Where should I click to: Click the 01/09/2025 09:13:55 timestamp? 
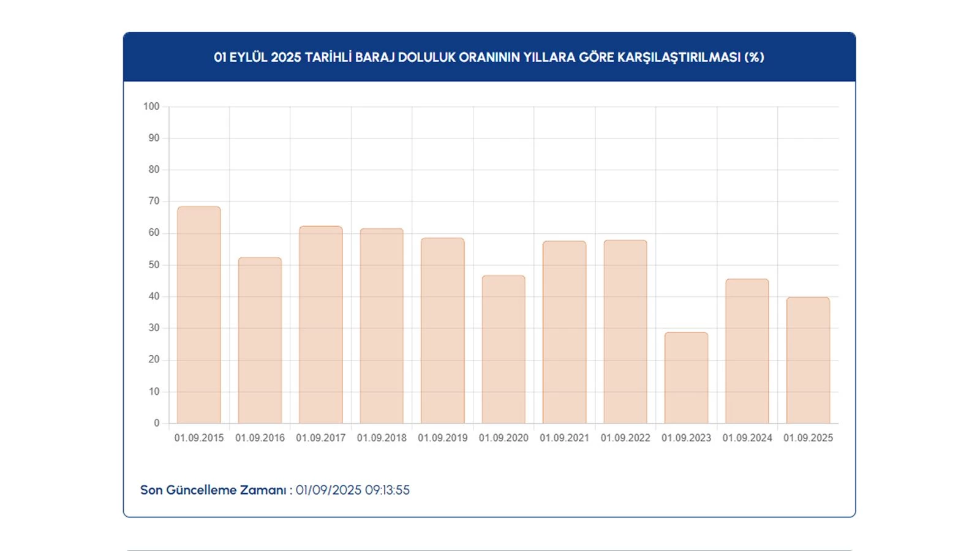[x=353, y=490]
